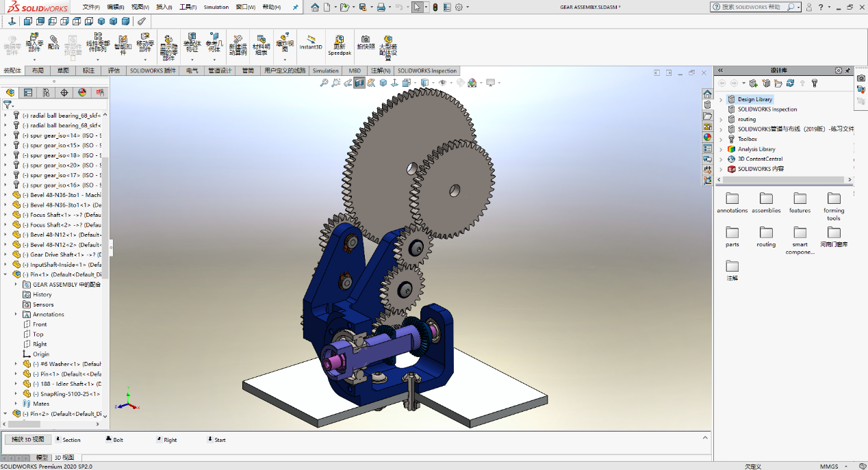Click the Section view capture button
This screenshot has width=868, height=470.
tap(72, 440)
